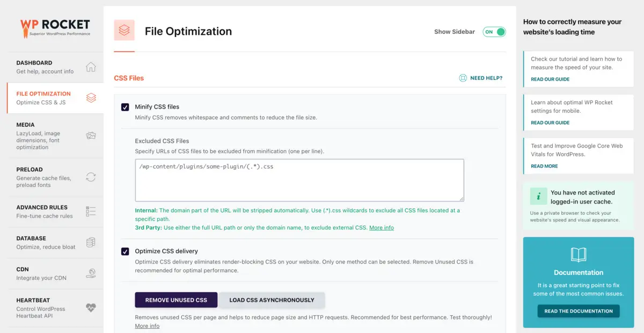
Task: Click Read More under Core Web Vitals
Action: tap(544, 166)
